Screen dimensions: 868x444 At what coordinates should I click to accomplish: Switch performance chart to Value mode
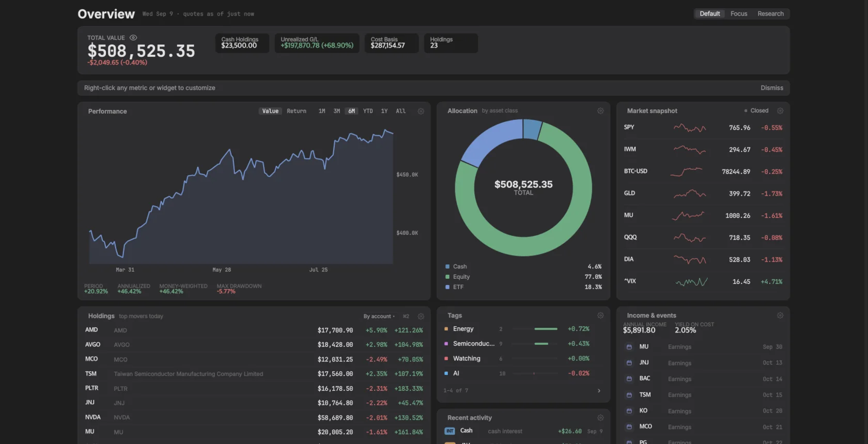pyautogui.click(x=270, y=111)
